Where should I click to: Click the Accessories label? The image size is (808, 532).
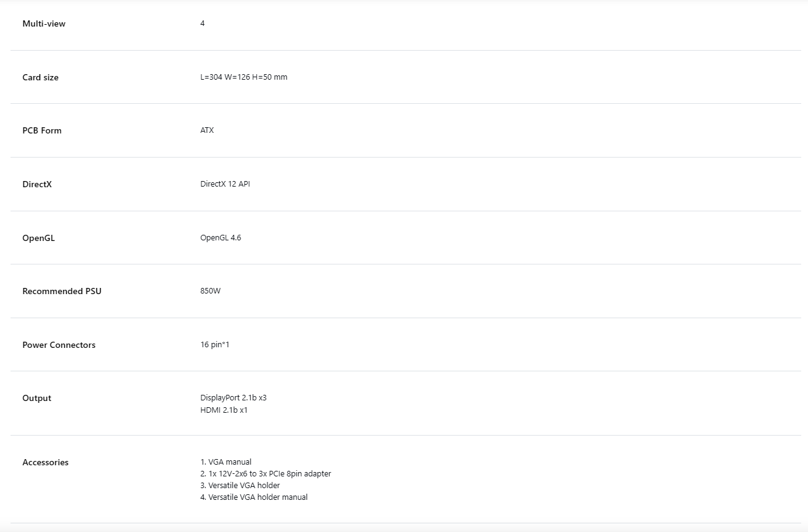pos(46,462)
